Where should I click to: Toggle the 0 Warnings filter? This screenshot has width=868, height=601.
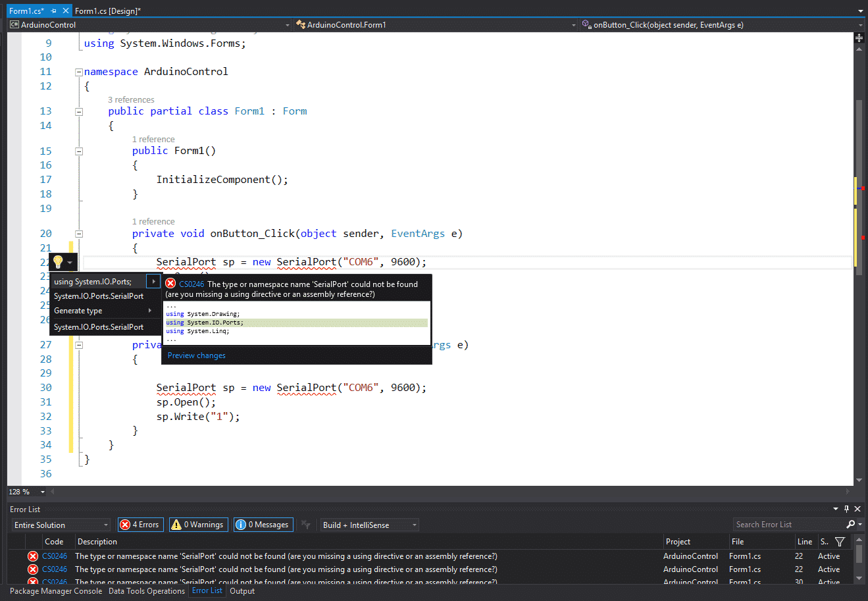pos(198,524)
